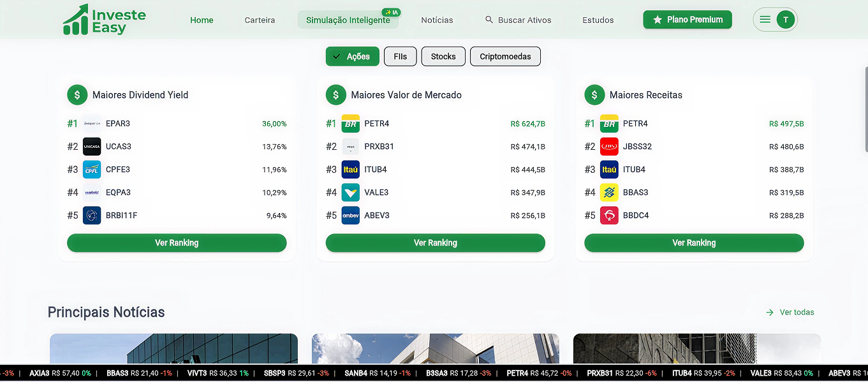
Task: Click the page vertical scrollbar
Action: pos(865,108)
